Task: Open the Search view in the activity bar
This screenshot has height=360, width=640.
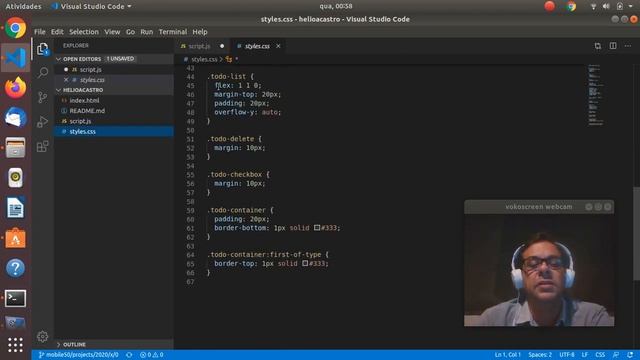Action: (42, 73)
